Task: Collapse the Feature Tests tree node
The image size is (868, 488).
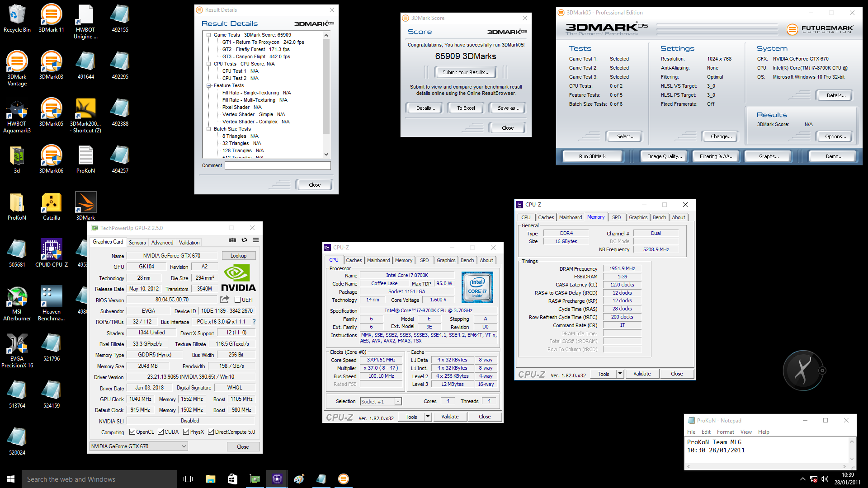Action: coord(209,85)
